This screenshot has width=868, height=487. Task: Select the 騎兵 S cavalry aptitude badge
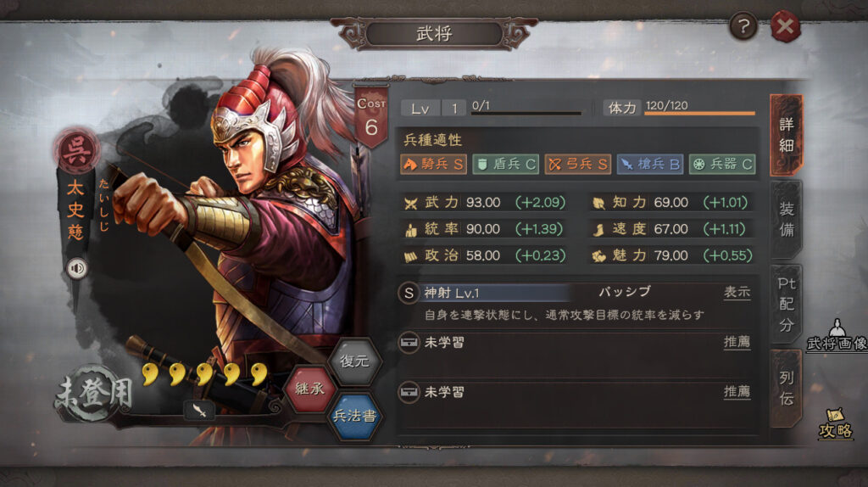pyautogui.click(x=433, y=164)
